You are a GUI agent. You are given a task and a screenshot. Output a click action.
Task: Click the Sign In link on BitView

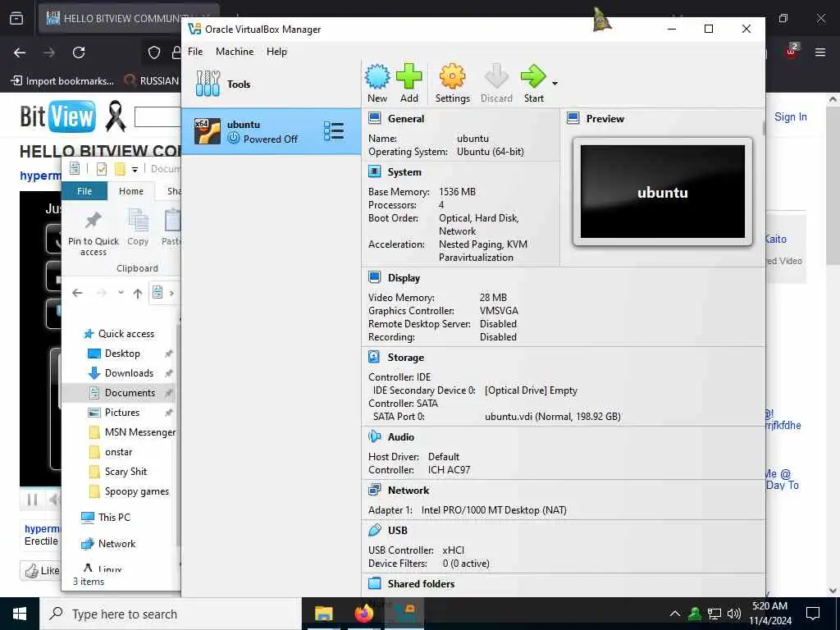pyautogui.click(x=790, y=116)
